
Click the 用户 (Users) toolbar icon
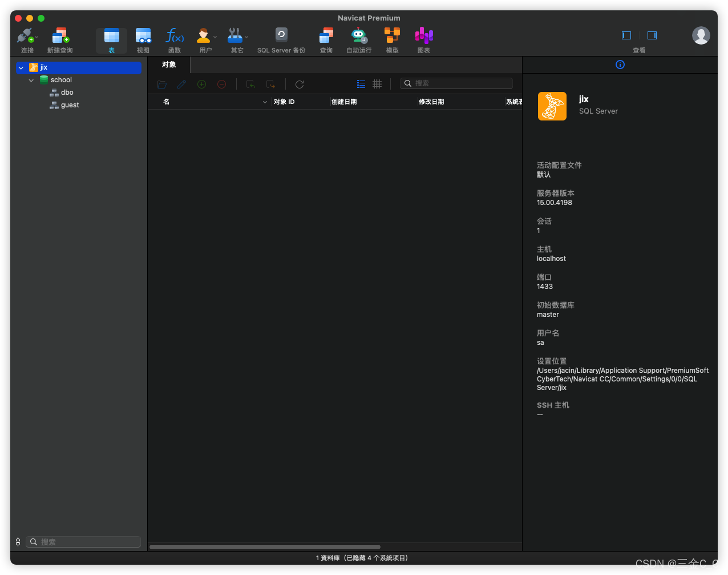click(x=204, y=35)
